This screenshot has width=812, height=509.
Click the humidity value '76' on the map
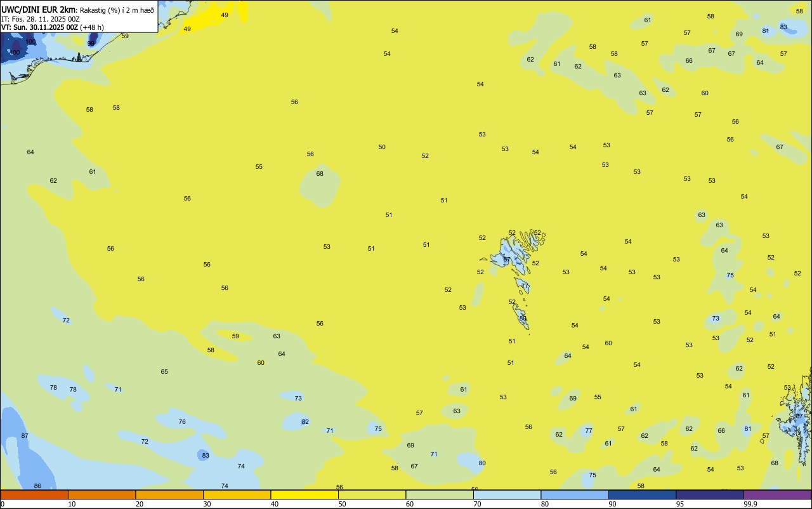182,422
